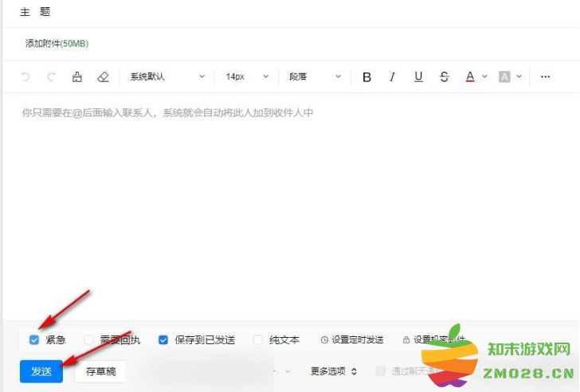Open more toolbar options ellipsis
Screen dimensions: 580x392
click(x=545, y=76)
